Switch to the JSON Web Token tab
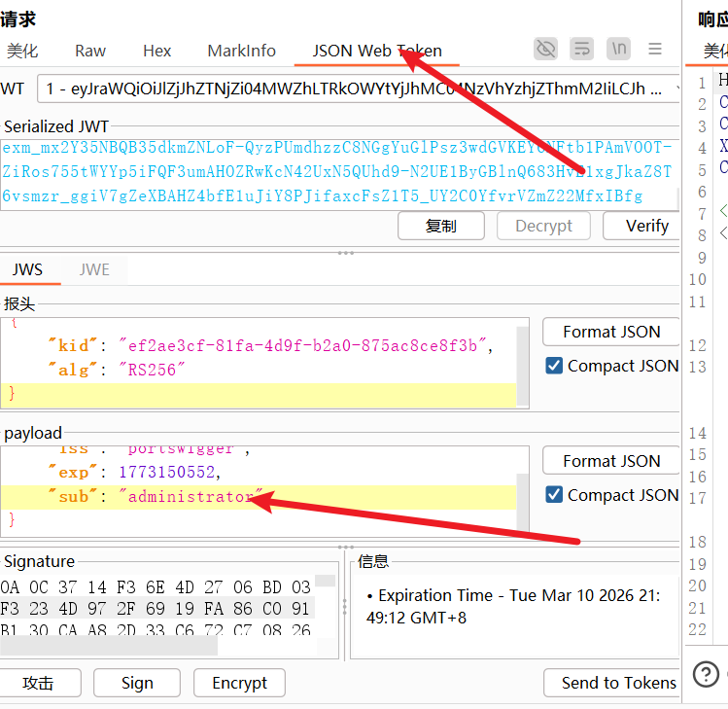The width and height of the screenshot is (728, 709). pos(377,51)
